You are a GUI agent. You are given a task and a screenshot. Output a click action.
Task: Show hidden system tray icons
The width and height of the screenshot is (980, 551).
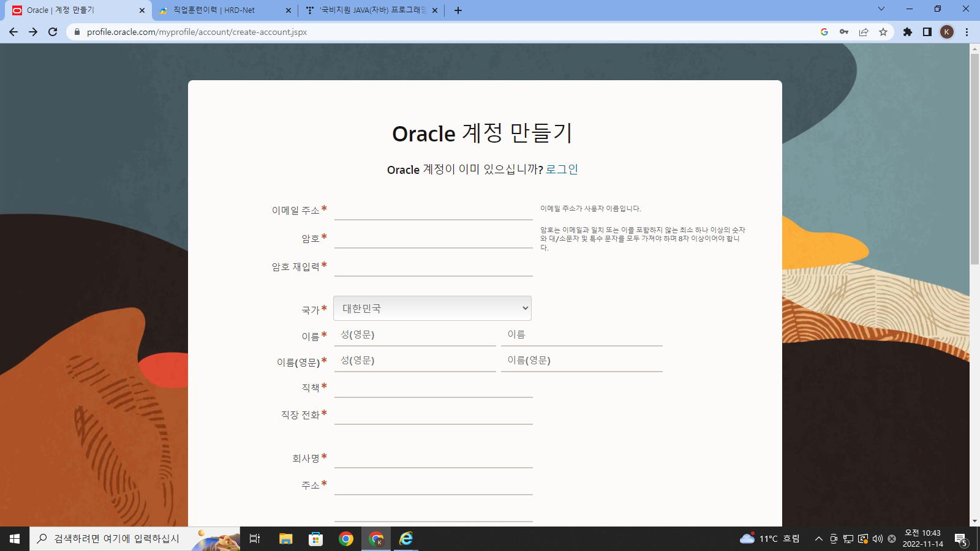818,539
